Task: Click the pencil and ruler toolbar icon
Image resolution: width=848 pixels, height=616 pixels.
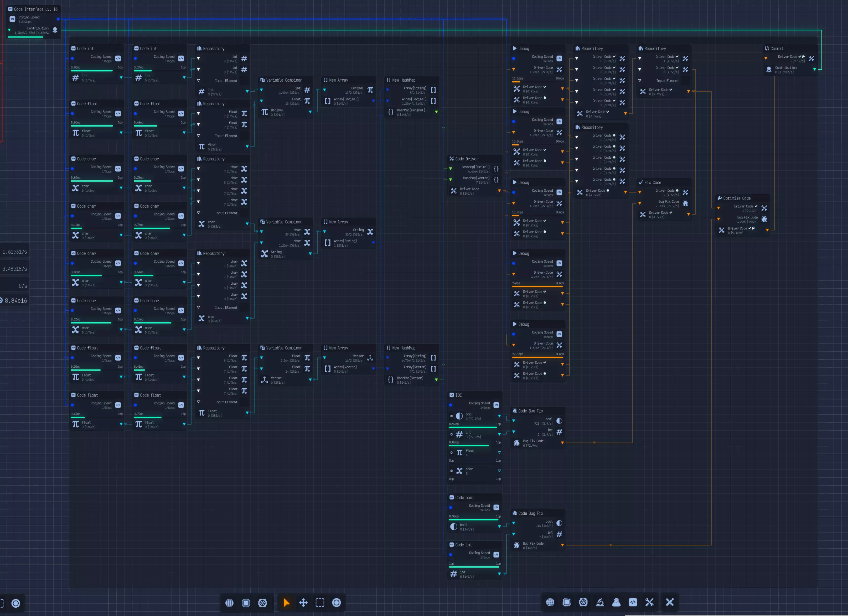Action: pyautogui.click(x=670, y=602)
